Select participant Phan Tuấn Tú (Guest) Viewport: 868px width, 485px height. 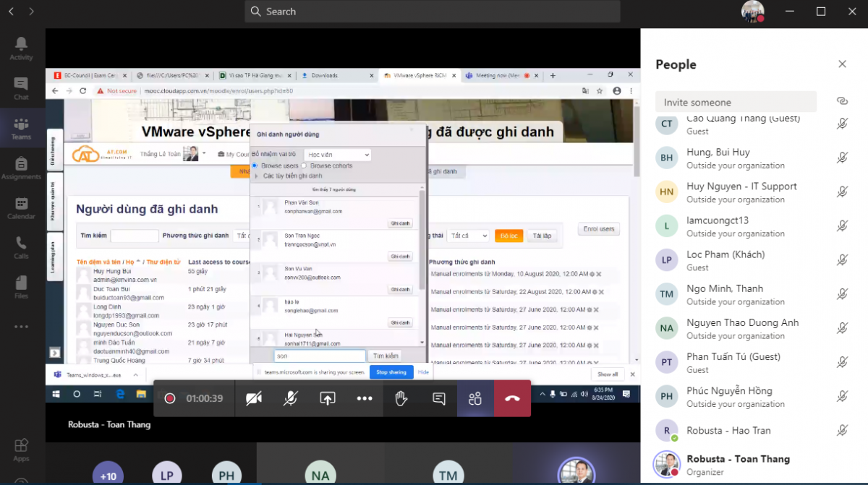point(753,362)
